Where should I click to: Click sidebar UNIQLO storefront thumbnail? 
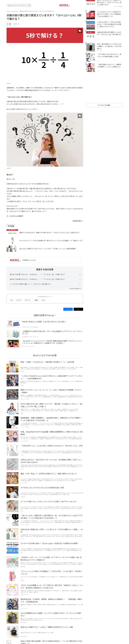tap(91, 15)
